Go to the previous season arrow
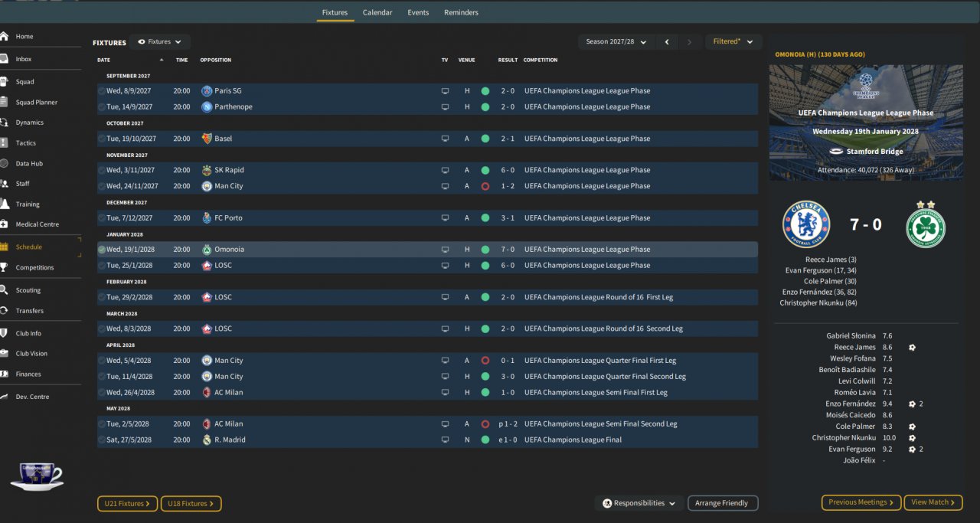Screen dimensions: 980x523 point(667,42)
